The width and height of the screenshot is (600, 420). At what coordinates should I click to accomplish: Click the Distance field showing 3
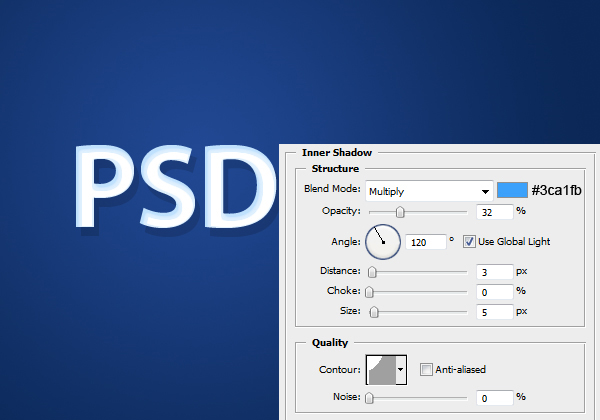[x=494, y=272]
